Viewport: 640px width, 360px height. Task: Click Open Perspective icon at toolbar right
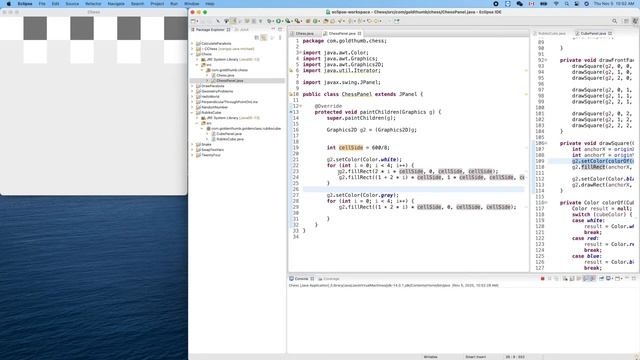tap(626, 21)
